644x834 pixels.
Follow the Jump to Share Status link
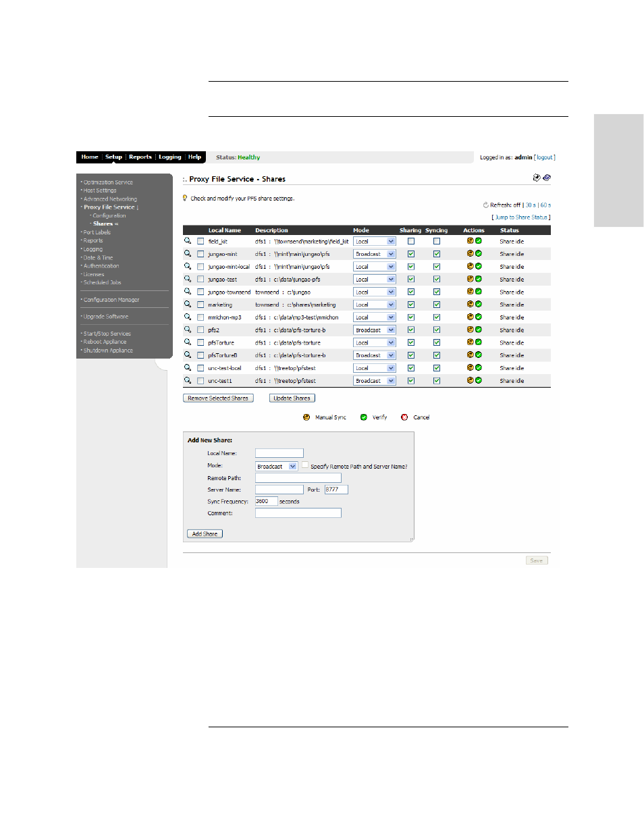pyautogui.click(x=521, y=217)
